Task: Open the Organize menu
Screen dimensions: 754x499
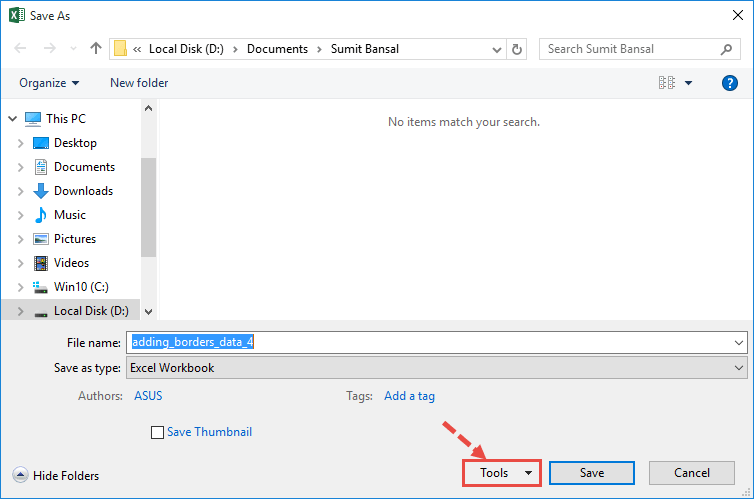Action: point(48,83)
